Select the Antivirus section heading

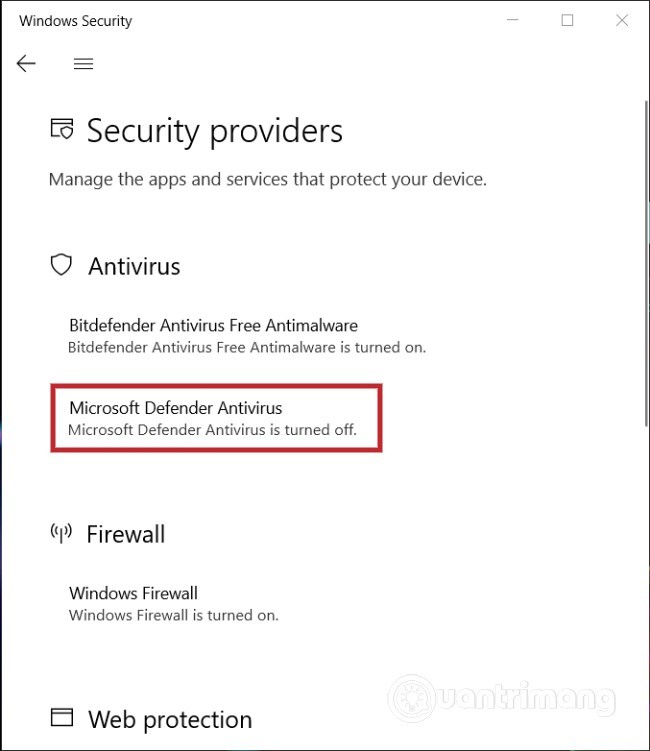134,266
